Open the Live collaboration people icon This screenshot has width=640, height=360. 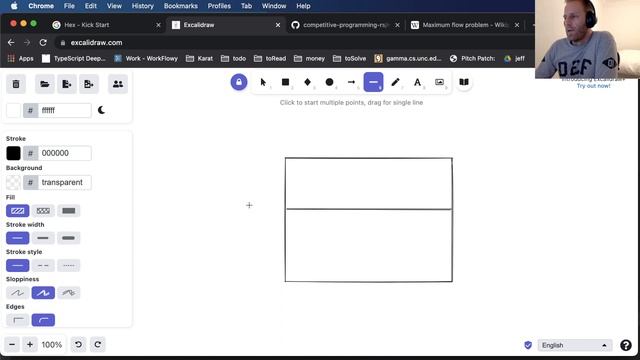pos(118,84)
